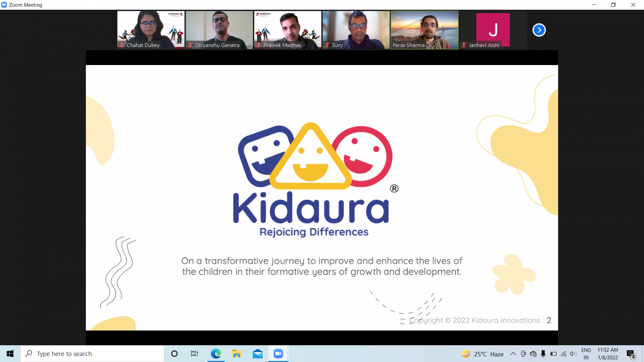The width and height of the screenshot is (644, 362).
Task: Switch to Zoom app in taskbar
Action: point(278,353)
